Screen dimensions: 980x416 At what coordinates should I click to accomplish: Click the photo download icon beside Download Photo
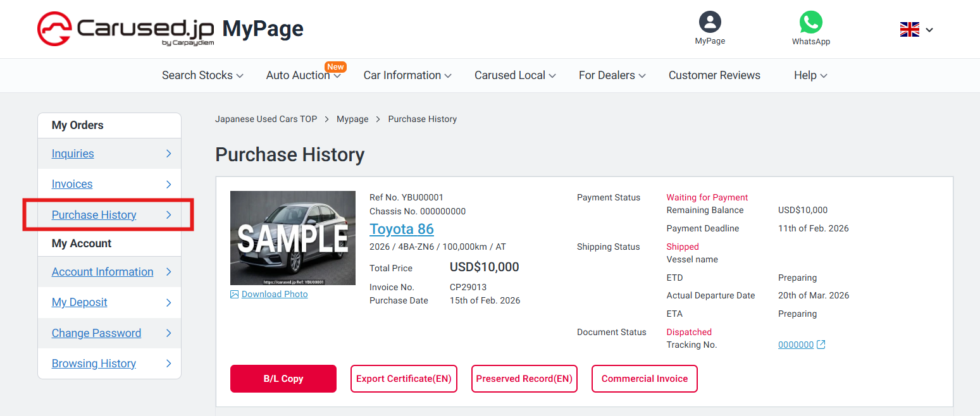pos(235,294)
